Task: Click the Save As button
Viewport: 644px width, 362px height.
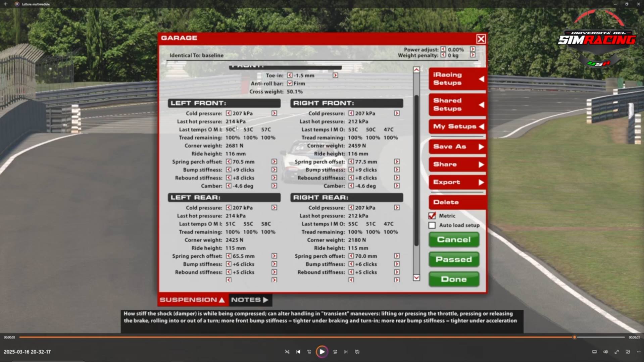Action: coord(457,147)
